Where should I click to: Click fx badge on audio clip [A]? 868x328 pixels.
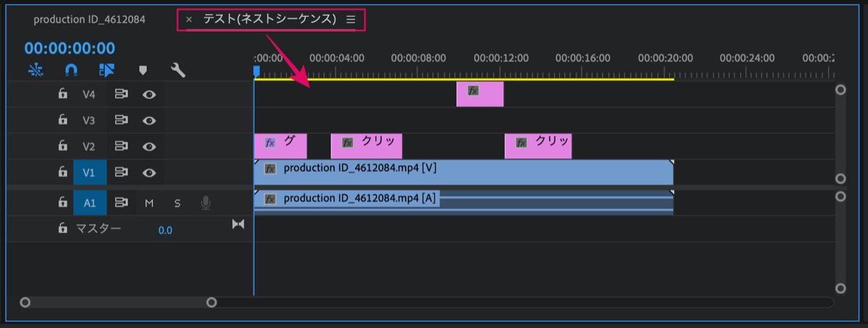pos(271,199)
